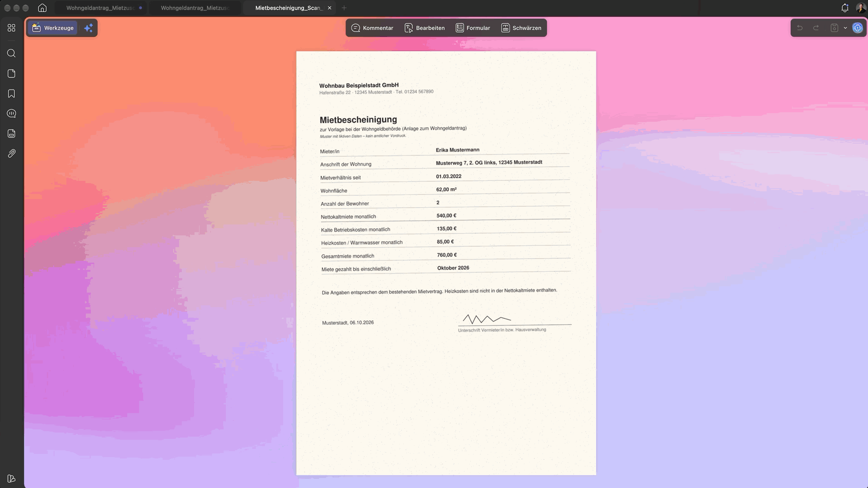
Task: Select the Formular mode
Action: click(473, 28)
